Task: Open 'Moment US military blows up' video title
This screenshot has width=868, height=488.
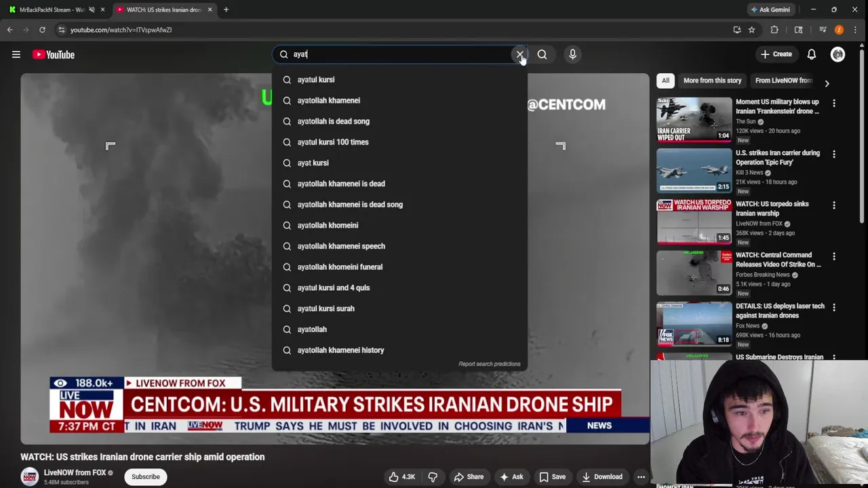Action: [777, 106]
